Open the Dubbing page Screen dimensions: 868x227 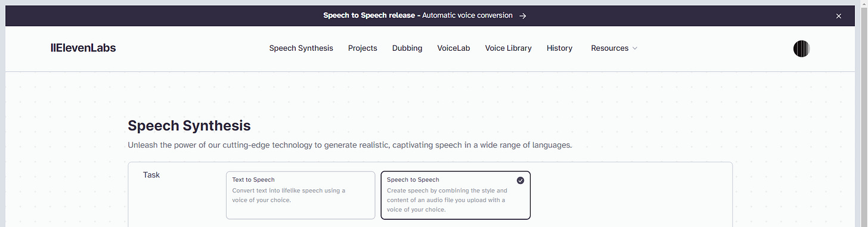(x=407, y=48)
